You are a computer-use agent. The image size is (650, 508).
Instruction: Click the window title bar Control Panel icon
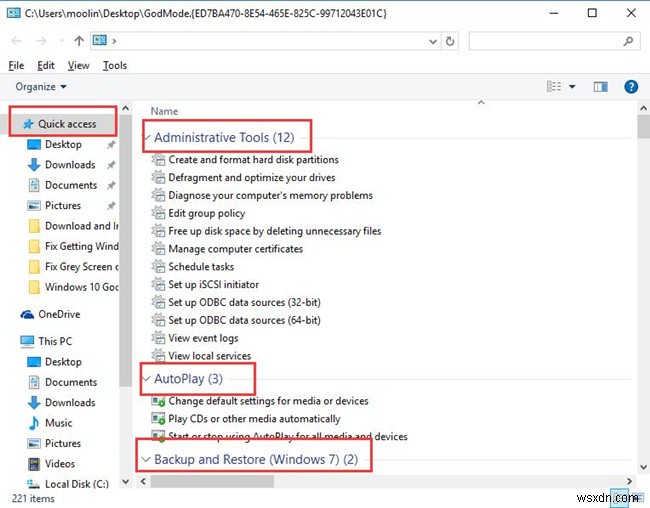click(13, 13)
